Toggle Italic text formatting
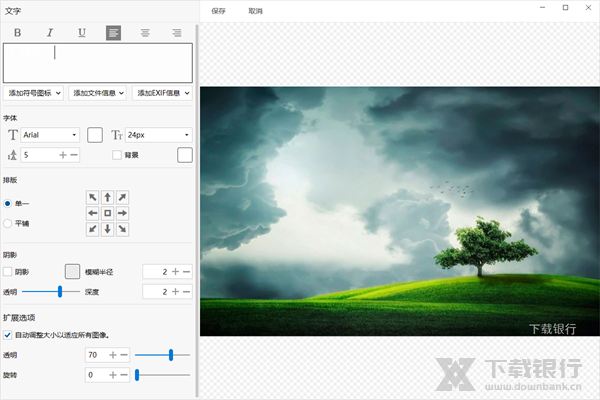This screenshot has width=600, height=400. pyautogui.click(x=49, y=33)
